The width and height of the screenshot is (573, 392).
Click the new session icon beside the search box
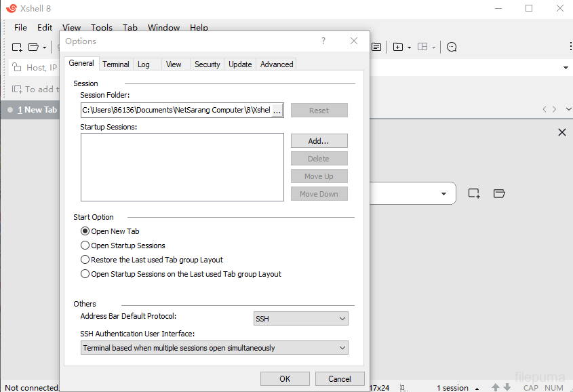tap(474, 193)
